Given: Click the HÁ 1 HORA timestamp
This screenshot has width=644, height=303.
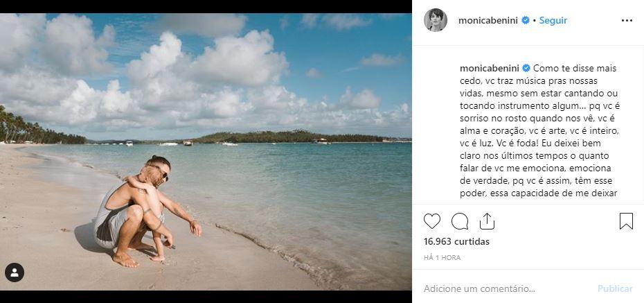Looking at the screenshot, I should tap(442, 257).
